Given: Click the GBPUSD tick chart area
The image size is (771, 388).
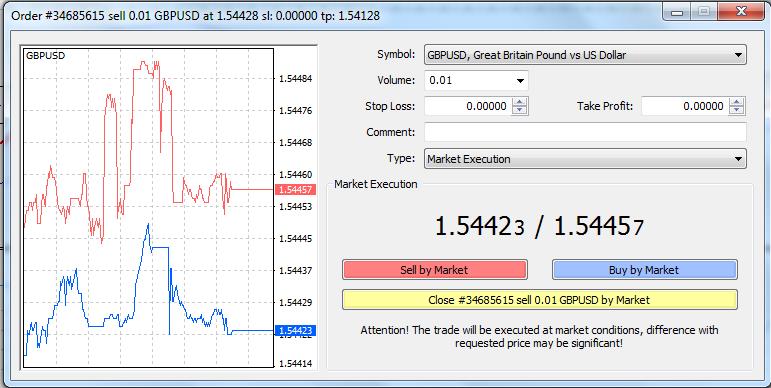Looking at the screenshot, I should pyautogui.click(x=148, y=208).
